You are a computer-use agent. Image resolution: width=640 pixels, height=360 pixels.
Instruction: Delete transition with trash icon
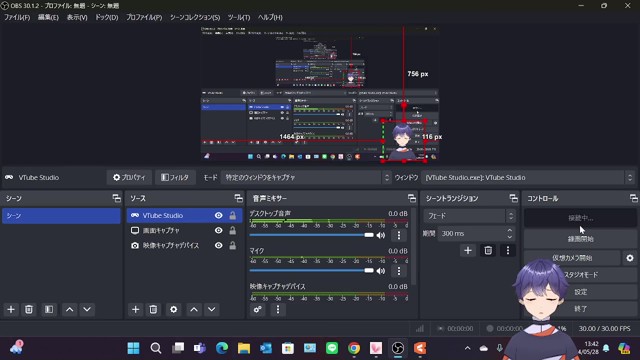pos(488,250)
